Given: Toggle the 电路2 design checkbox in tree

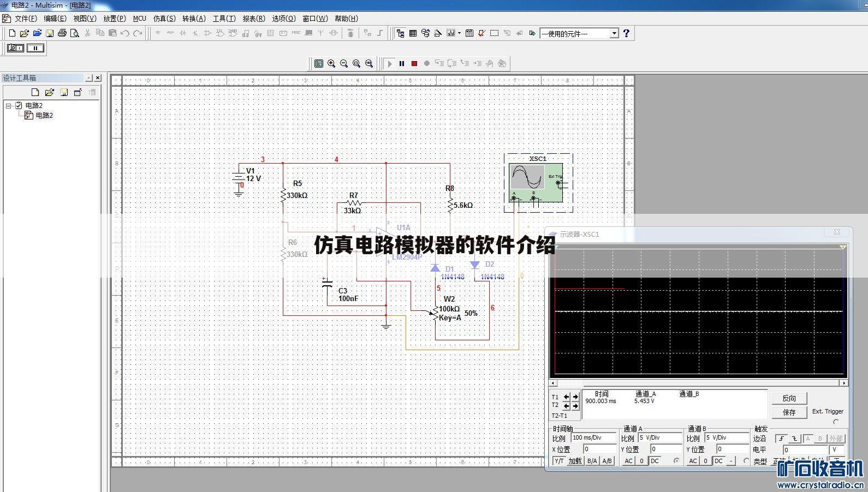Looking at the screenshot, I should pyautogui.click(x=19, y=105).
